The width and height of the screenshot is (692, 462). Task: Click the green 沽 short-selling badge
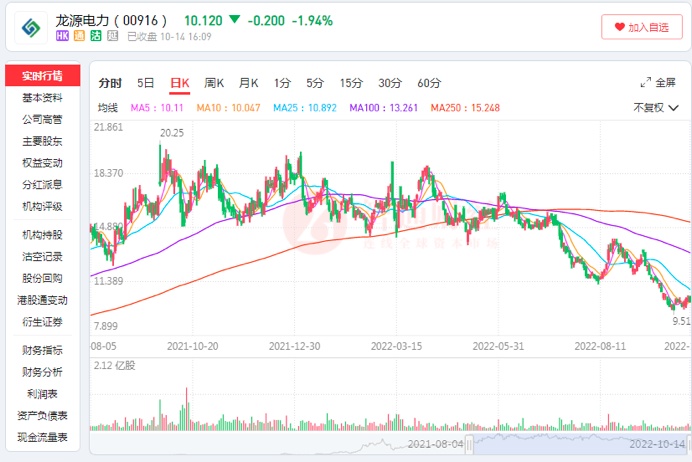[96, 36]
